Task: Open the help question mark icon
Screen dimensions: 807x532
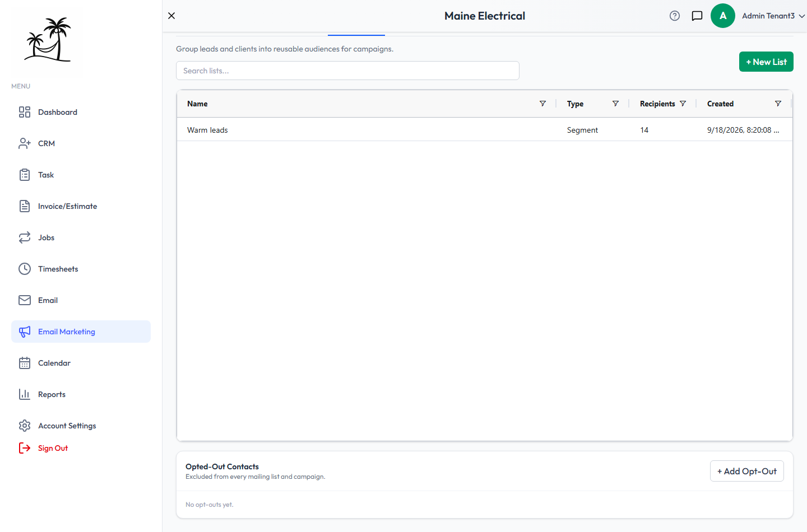Action: [x=675, y=16]
